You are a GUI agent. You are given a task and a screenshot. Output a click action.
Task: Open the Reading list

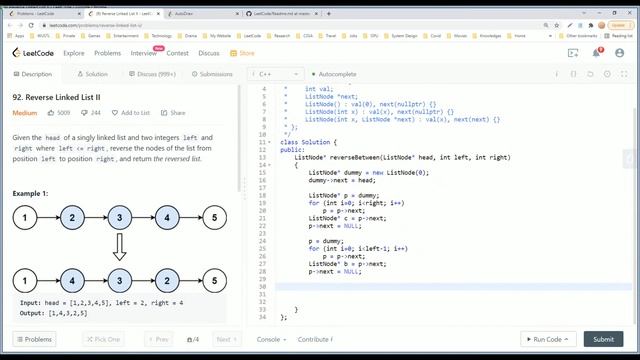pyautogui.click(x=618, y=36)
